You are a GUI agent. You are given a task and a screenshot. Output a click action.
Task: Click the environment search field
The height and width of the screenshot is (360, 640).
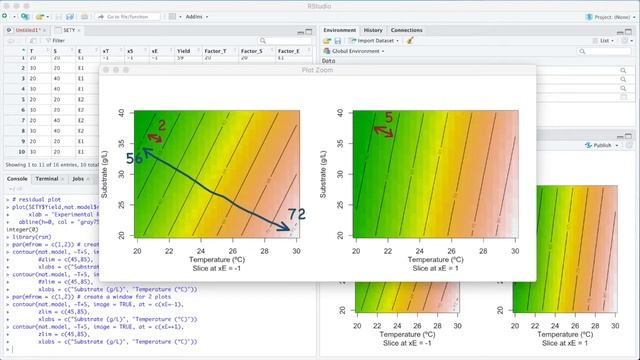coord(604,51)
